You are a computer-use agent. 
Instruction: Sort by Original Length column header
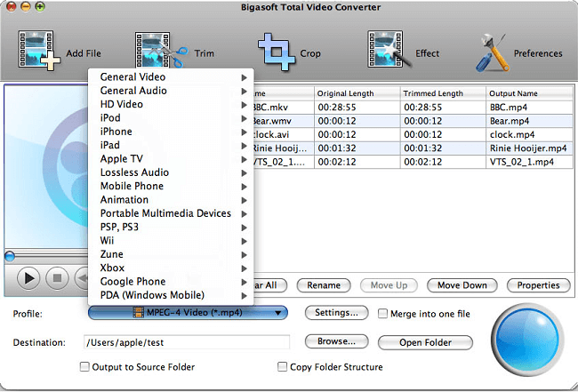click(357, 93)
